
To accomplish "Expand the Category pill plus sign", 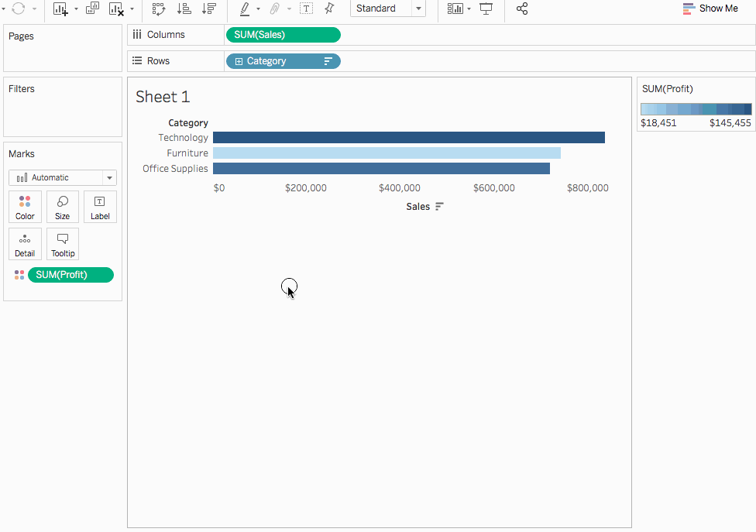I will click(239, 61).
